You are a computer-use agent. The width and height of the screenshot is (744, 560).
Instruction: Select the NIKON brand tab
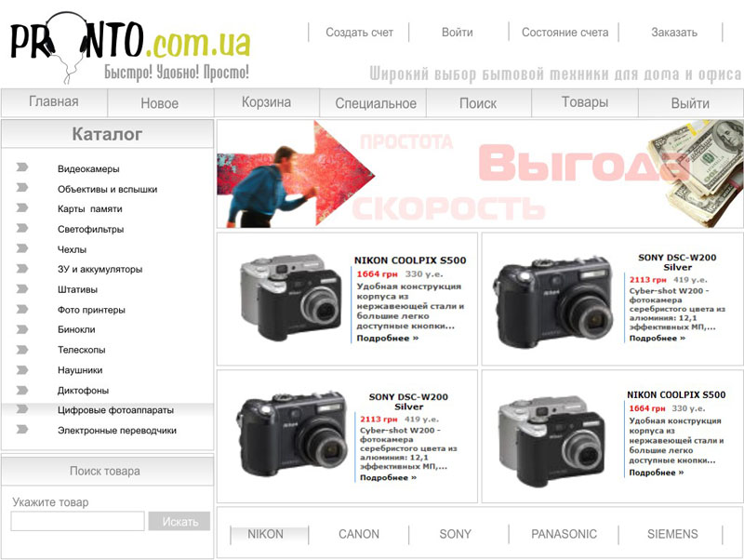click(x=269, y=535)
